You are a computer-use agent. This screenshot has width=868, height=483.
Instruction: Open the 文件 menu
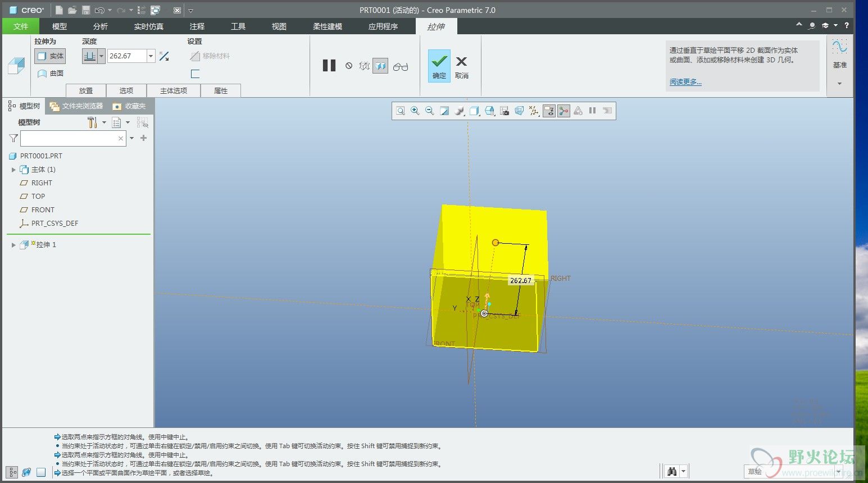[x=21, y=26]
